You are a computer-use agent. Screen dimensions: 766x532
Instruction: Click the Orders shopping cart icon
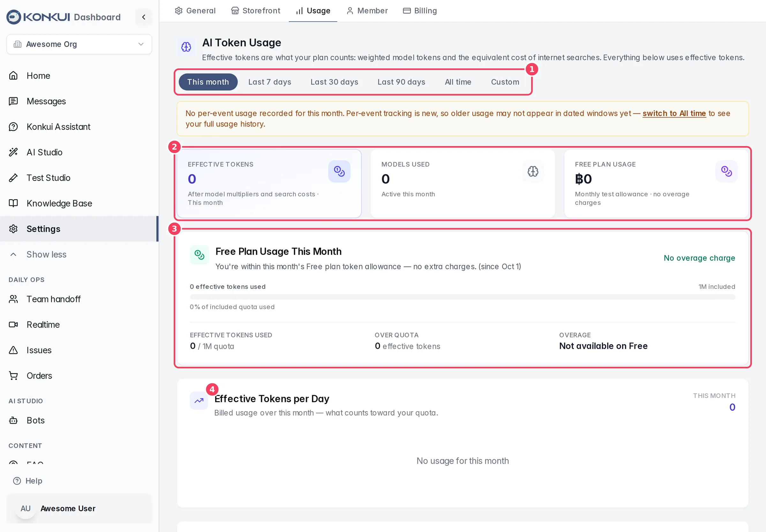13,376
